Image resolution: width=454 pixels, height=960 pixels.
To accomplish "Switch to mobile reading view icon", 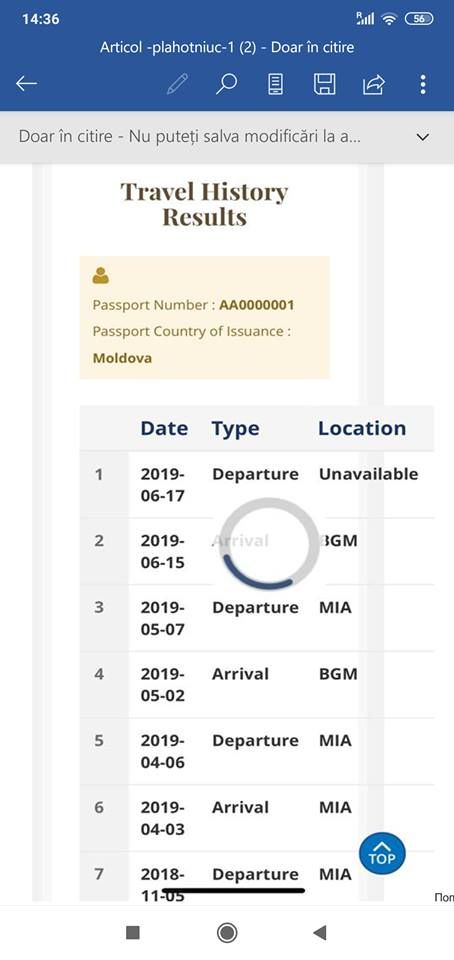I will pos(275,84).
